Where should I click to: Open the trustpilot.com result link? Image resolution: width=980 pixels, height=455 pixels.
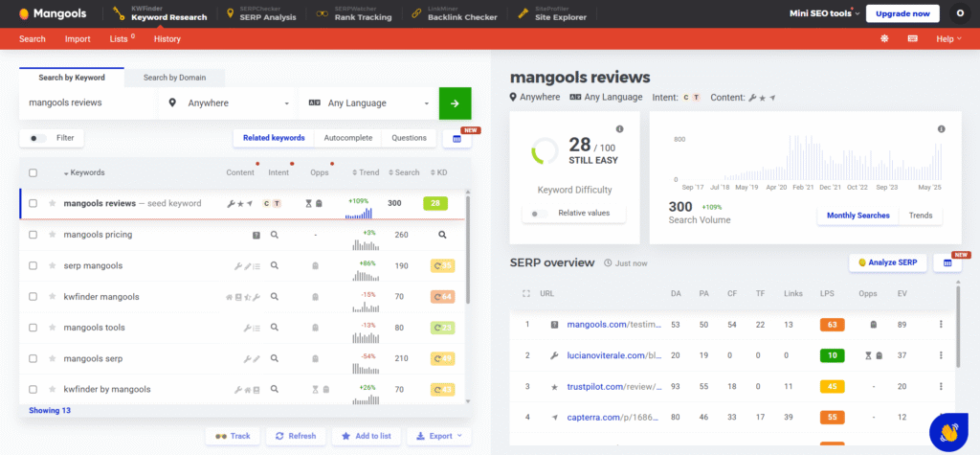(x=614, y=387)
